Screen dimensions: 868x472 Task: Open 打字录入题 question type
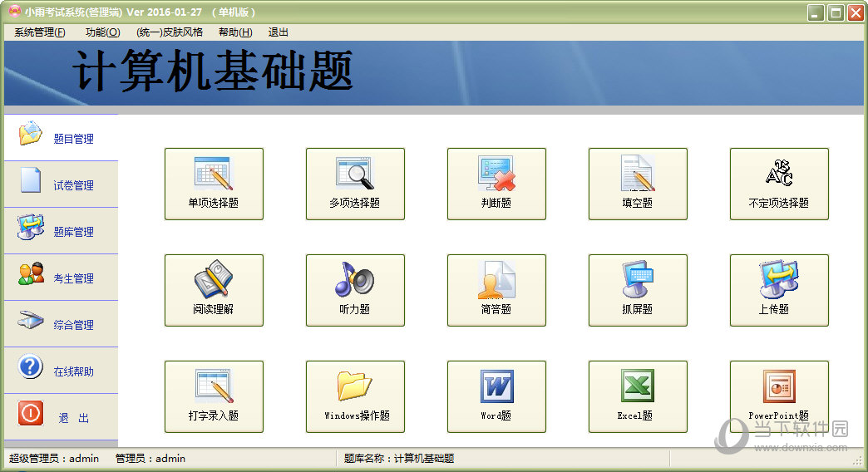point(214,396)
